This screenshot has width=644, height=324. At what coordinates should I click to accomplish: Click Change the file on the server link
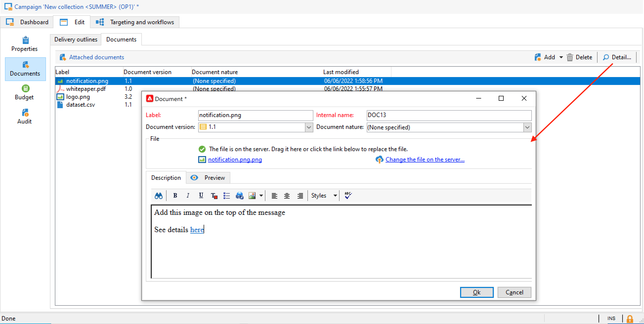click(x=425, y=160)
